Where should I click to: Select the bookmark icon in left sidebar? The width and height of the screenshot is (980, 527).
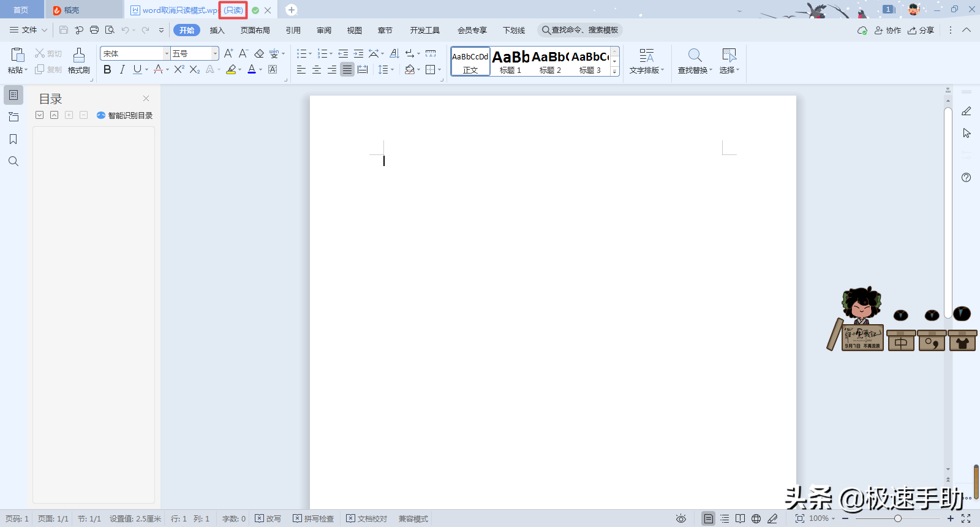(x=13, y=139)
